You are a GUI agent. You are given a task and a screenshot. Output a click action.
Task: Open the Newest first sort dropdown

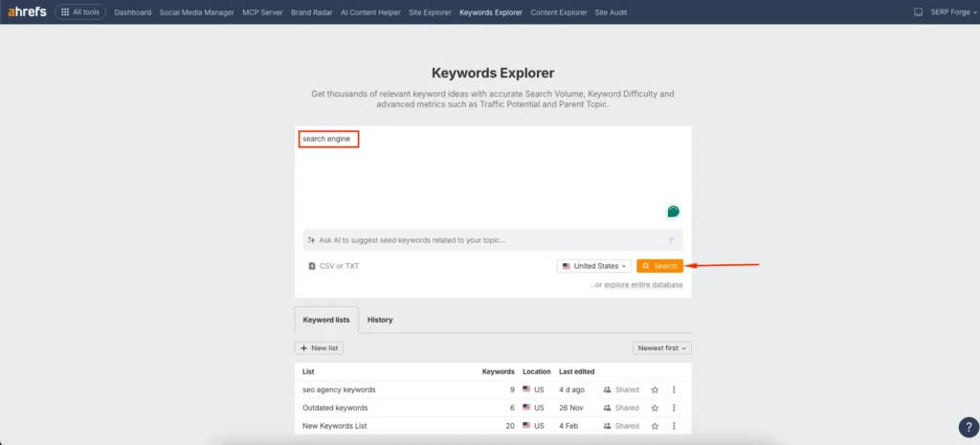pos(662,348)
